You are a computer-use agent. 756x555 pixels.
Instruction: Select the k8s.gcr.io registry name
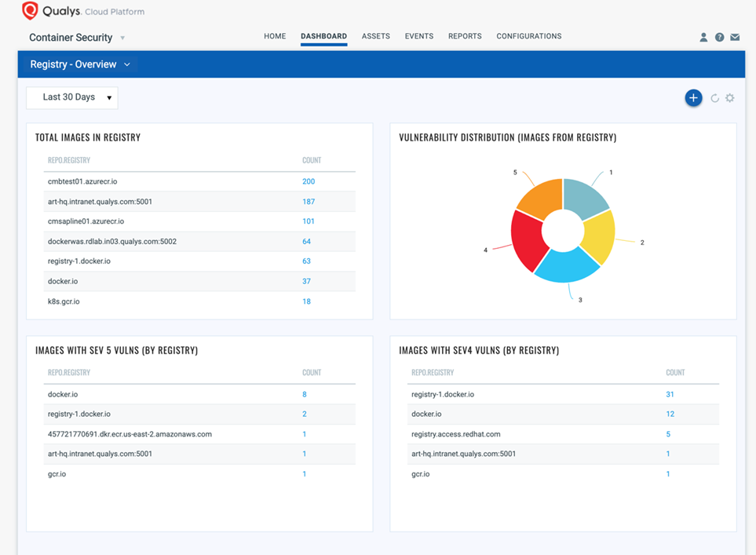click(x=64, y=301)
